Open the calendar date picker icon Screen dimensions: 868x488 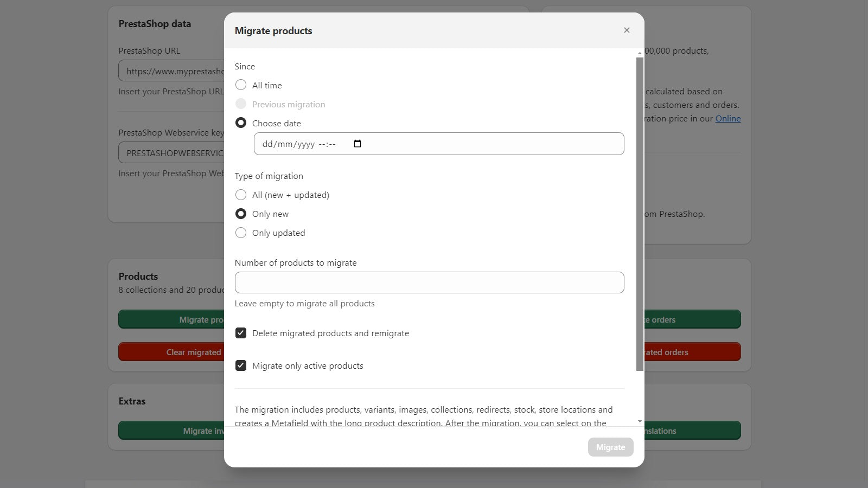357,144
